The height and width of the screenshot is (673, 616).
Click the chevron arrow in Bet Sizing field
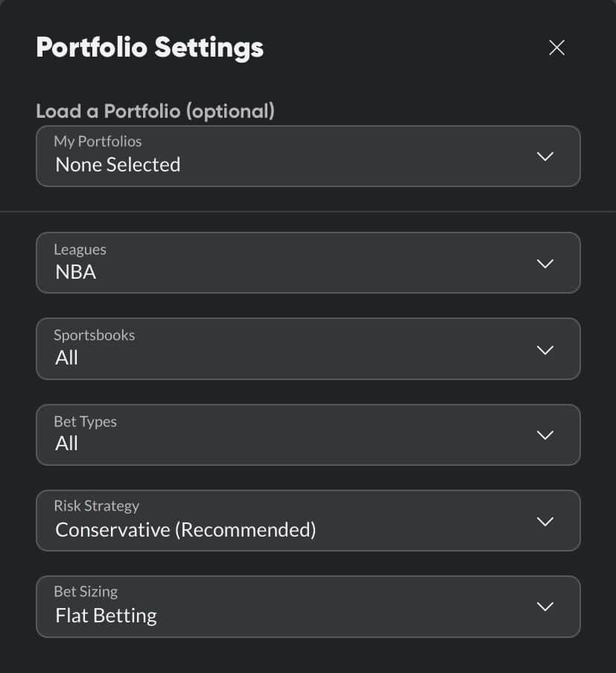(545, 607)
